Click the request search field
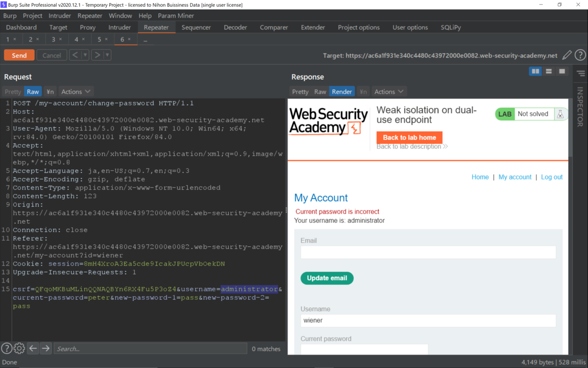Viewport: 588px width, 368px height. (x=150, y=348)
